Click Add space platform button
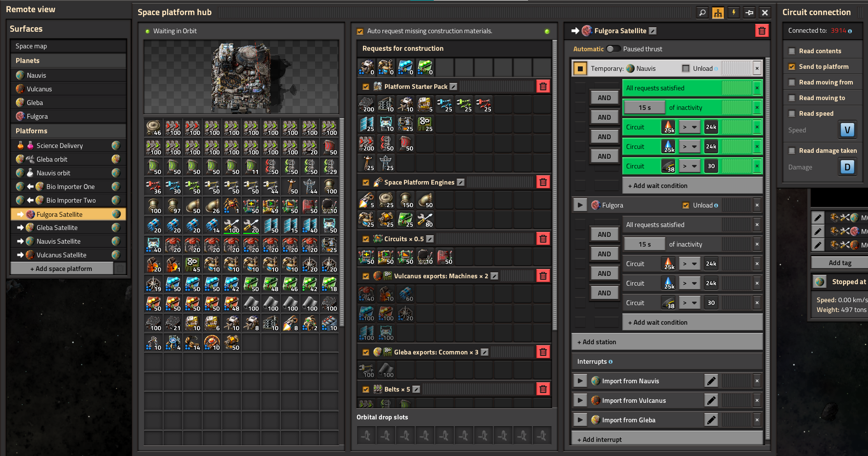The height and width of the screenshot is (456, 868). (62, 269)
